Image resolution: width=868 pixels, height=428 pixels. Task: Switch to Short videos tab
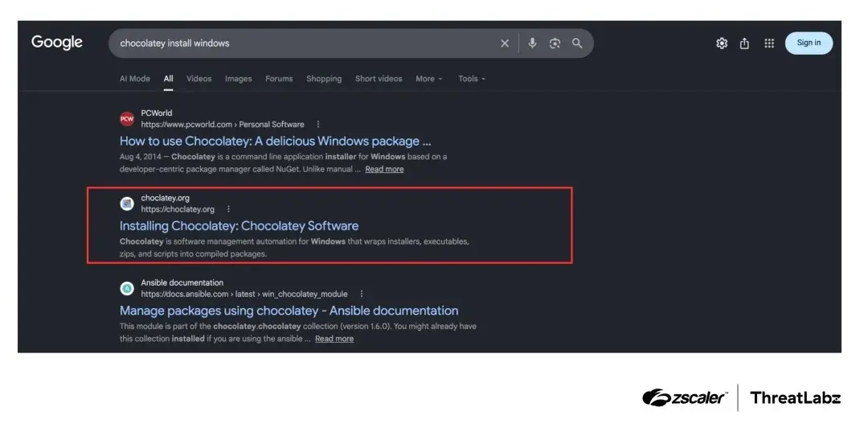[379, 79]
